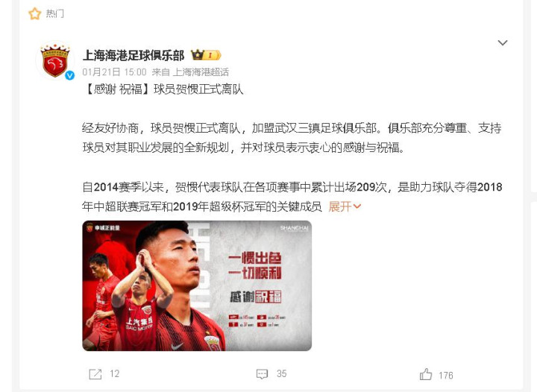The height and width of the screenshot is (392, 537).
Task: Click the post headline 球员贺惯正式离队
Action: click(198, 89)
